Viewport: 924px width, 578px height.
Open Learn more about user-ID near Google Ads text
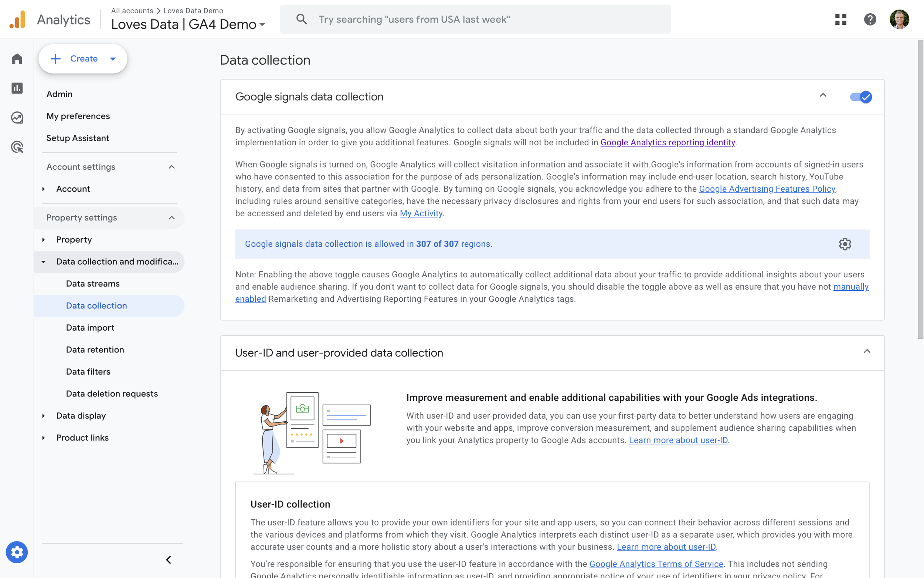pyautogui.click(x=678, y=440)
